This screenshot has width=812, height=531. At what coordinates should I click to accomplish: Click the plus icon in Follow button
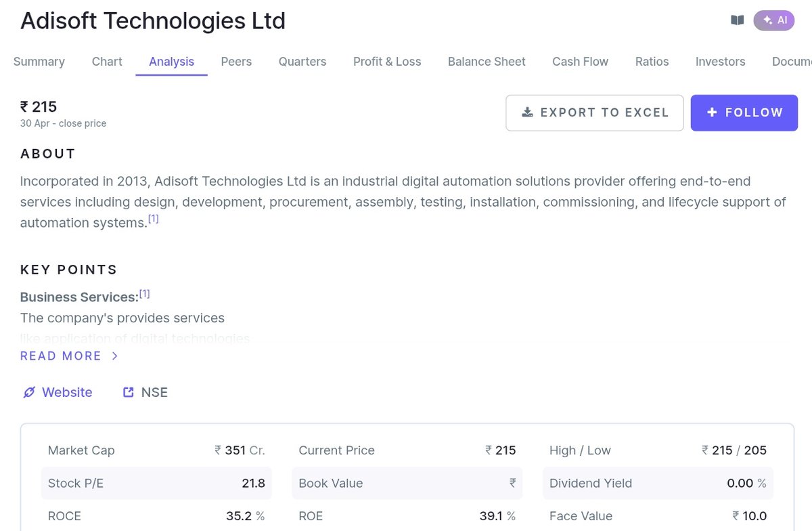[712, 112]
